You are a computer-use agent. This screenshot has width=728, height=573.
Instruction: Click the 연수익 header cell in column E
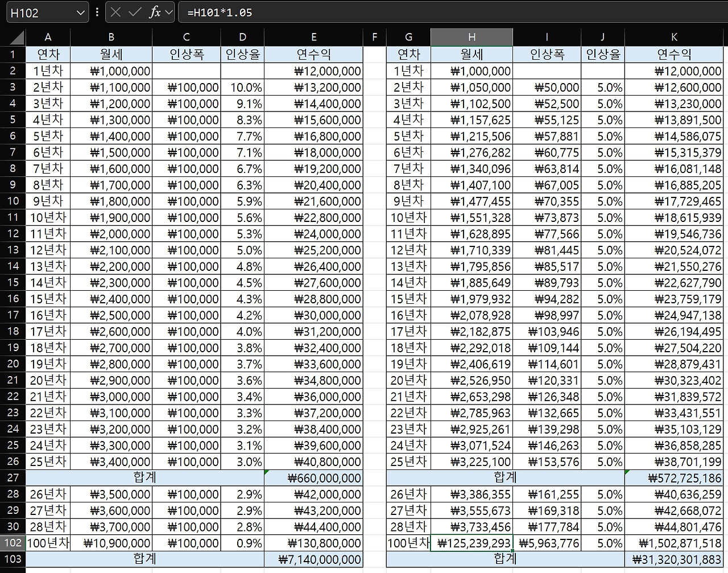[x=313, y=55]
